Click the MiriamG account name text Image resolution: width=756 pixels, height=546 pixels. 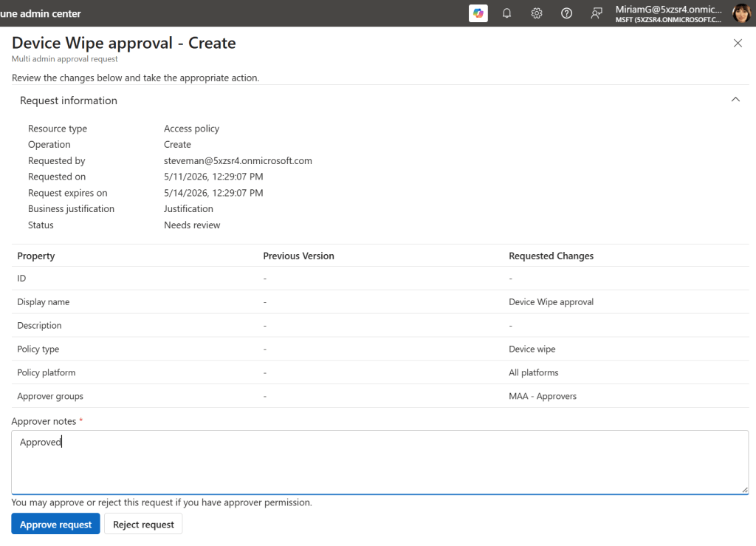pyautogui.click(x=668, y=9)
